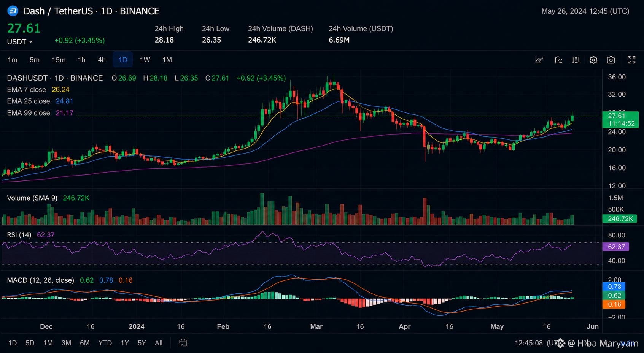Click the 36.00 price scale label
The width and height of the screenshot is (644, 353).
pyautogui.click(x=617, y=77)
